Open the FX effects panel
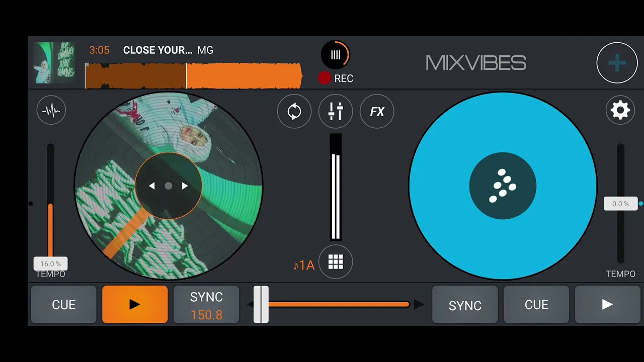 pos(377,111)
